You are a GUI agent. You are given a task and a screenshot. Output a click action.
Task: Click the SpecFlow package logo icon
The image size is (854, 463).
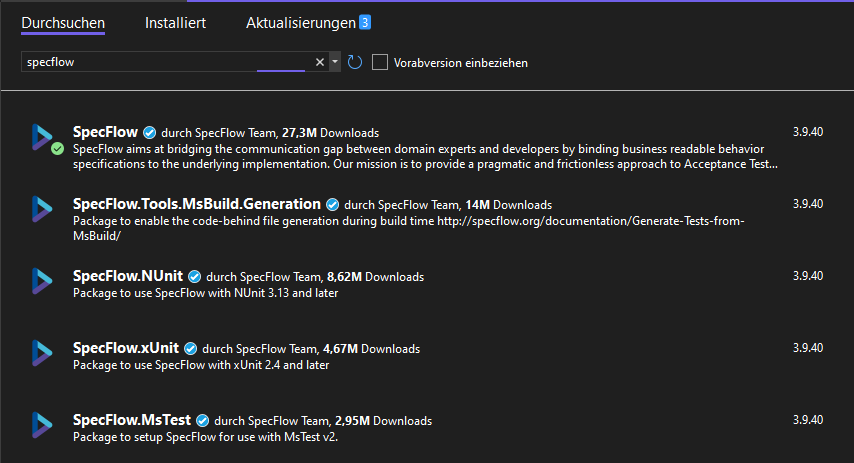(x=42, y=137)
